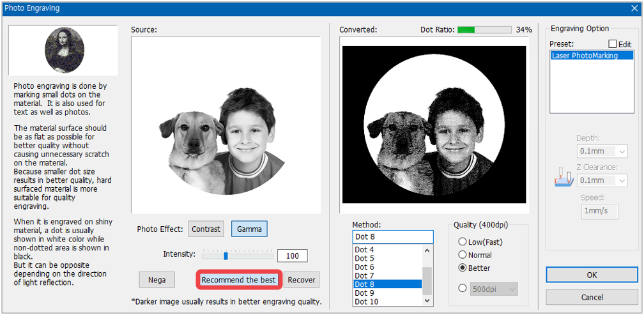Select the Laser PhotoMarking preset
644x315 pixels.
click(592, 56)
